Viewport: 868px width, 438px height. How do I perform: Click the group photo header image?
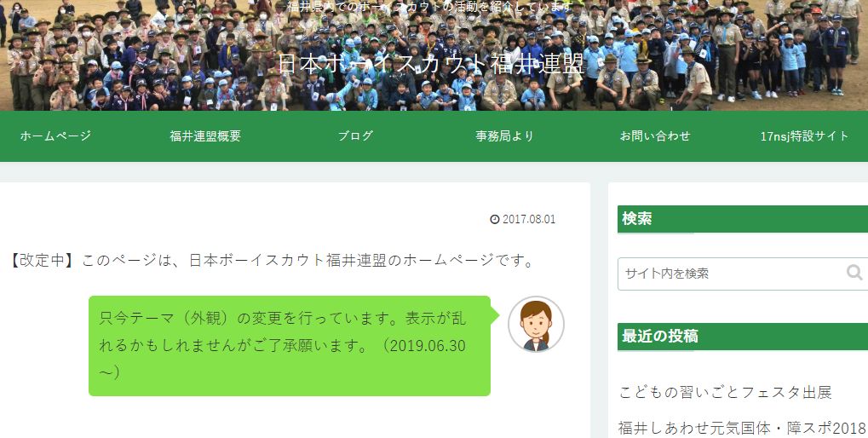[x=434, y=55]
